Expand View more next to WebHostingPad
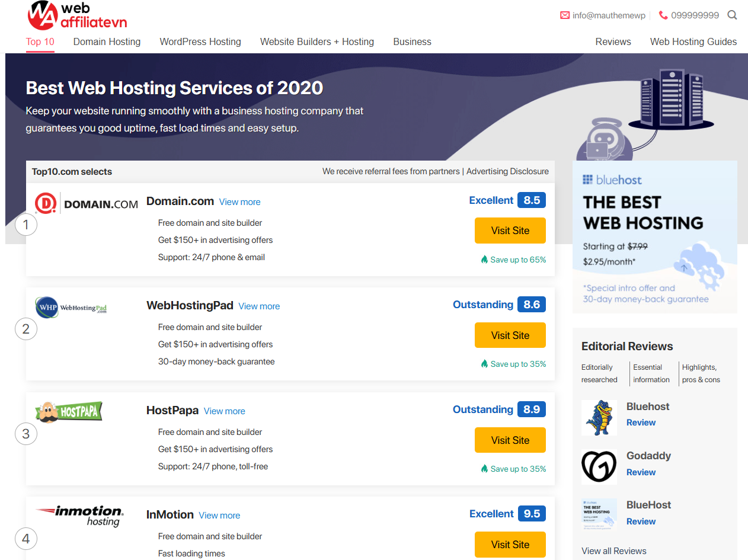 pyautogui.click(x=259, y=306)
